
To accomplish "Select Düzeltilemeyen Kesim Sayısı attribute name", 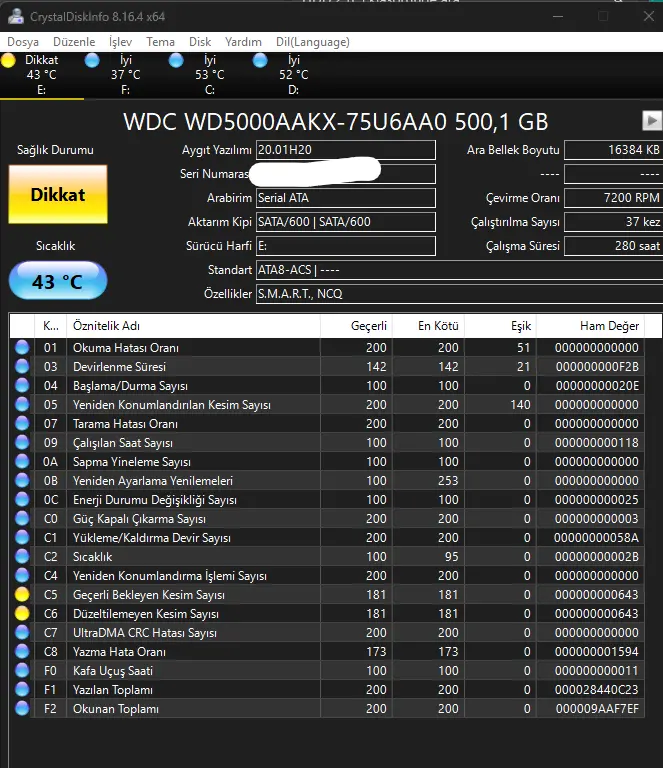I will [x=146, y=614].
